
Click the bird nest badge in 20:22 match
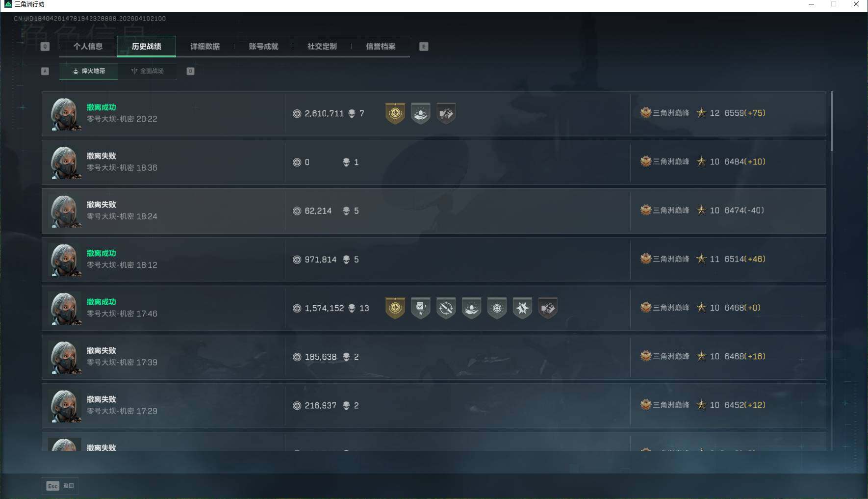click(x=421, y=113)
